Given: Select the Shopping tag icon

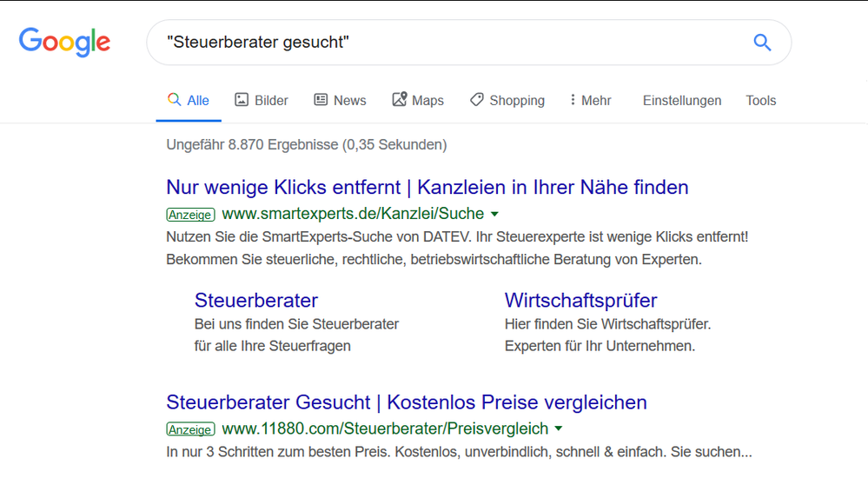Looking at the screenshot, I should [x=477, y=100].
